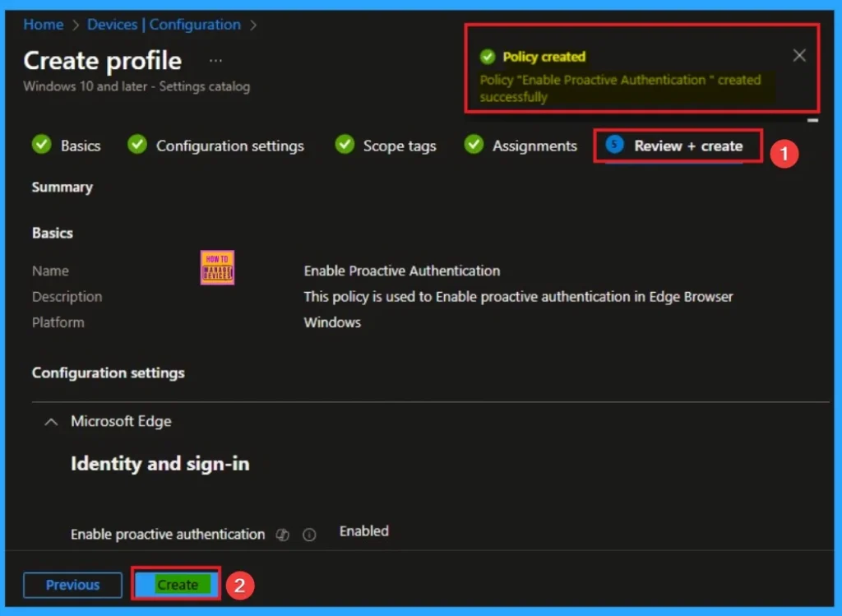
Task: Click the Configuration settings step checkmark
Action: point(137,145)
